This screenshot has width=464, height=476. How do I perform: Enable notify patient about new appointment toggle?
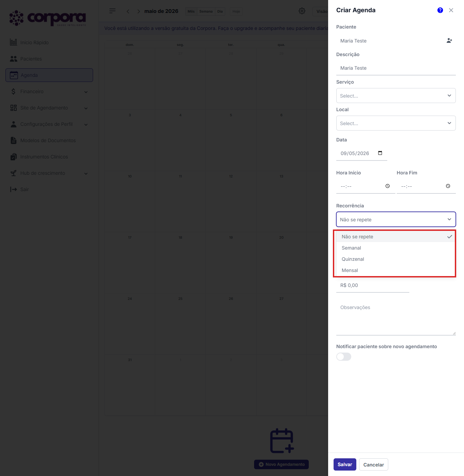[x=344, y=357]
